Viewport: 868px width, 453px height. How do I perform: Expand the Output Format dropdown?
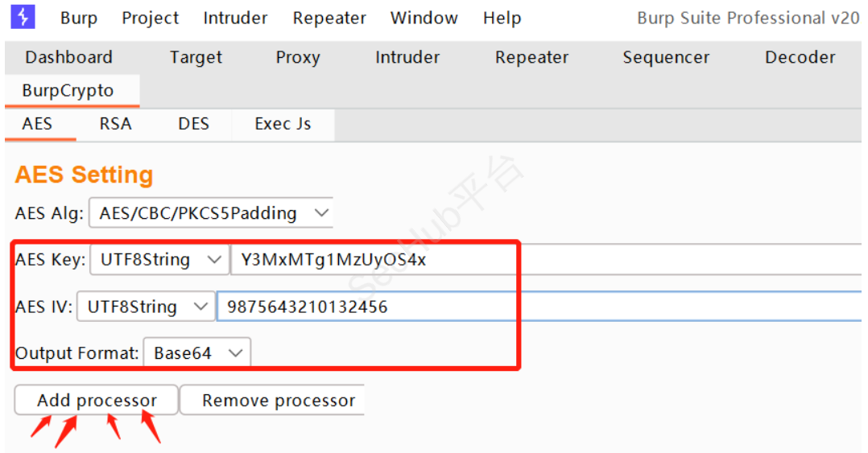pos(196,352)
